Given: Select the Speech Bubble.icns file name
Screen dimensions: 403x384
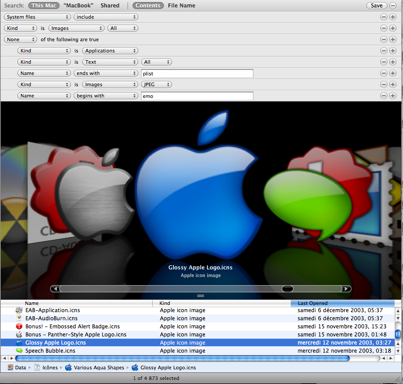Looking at the screenshot, I should (x=50, y=351).
